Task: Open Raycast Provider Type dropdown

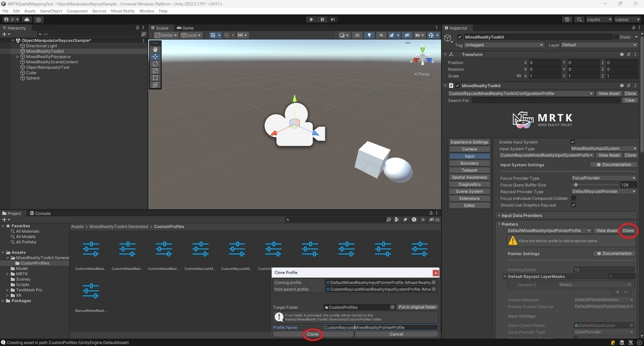Action: 604,192
